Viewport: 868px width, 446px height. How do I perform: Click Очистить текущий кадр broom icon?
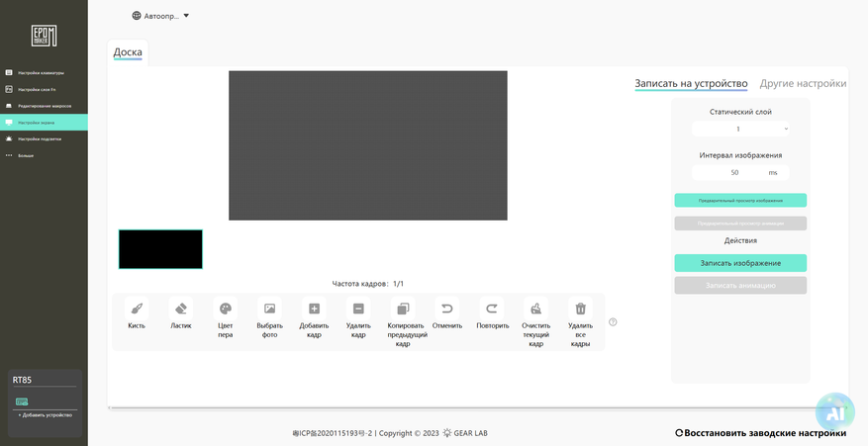coord(535,309)
